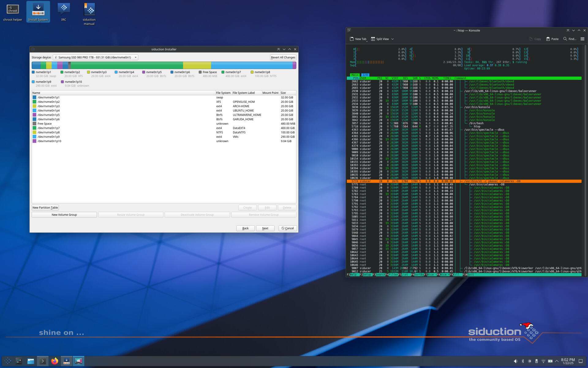Click the File System Label column header
Image resolution: width=588 pixels, height=368 pixels.
246,93
